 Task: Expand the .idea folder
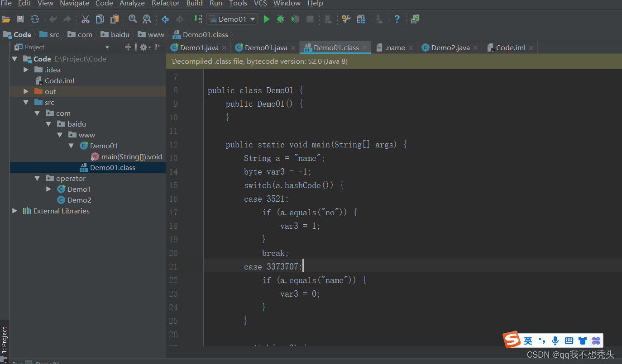coord(26,70)
